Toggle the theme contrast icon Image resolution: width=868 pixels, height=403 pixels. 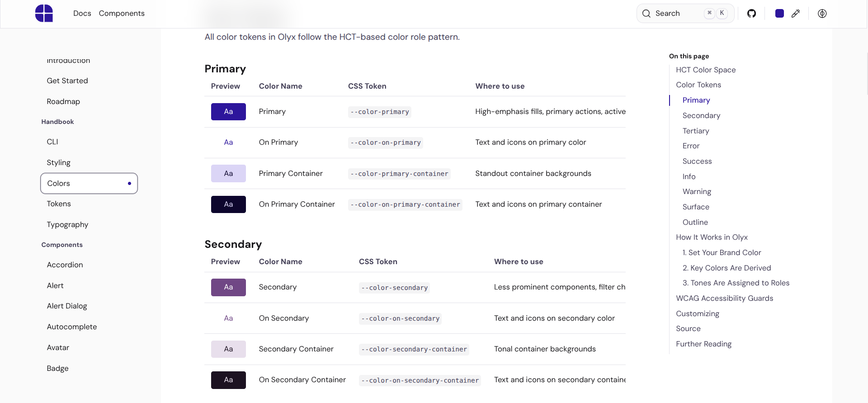822,14
